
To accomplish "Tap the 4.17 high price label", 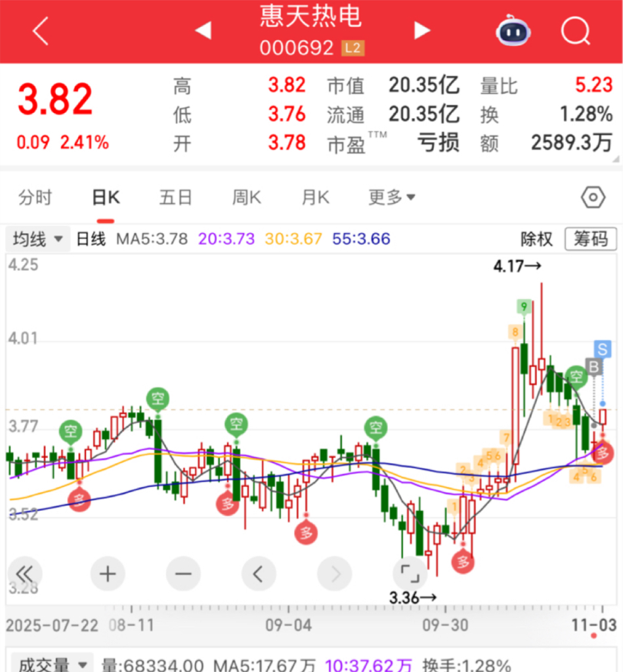I will (x=517, y=266).
